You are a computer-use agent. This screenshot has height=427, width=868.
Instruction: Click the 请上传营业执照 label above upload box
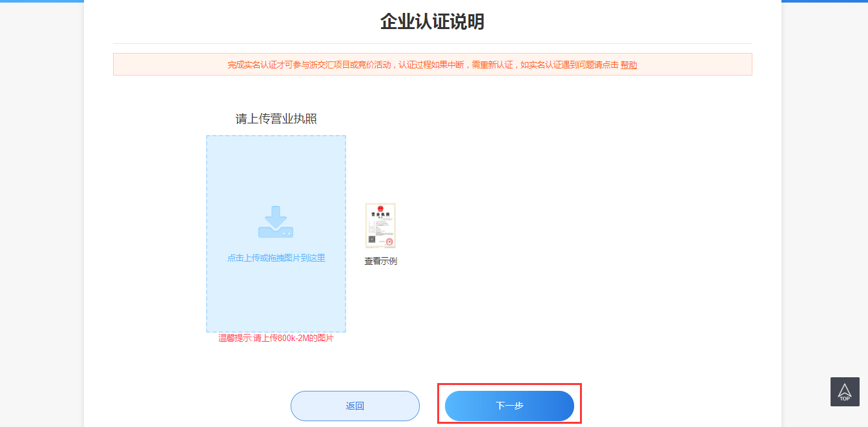276,119
